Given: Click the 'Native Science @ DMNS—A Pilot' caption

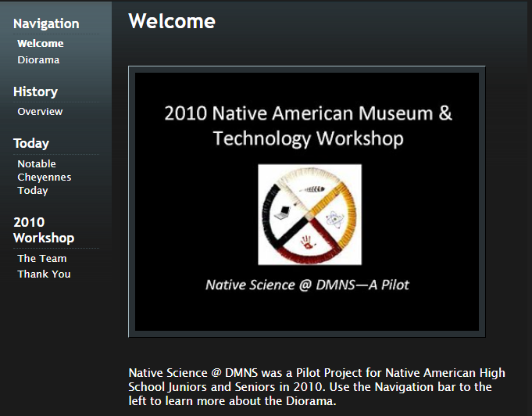Looking at the screenshot, I should (307, 285).
